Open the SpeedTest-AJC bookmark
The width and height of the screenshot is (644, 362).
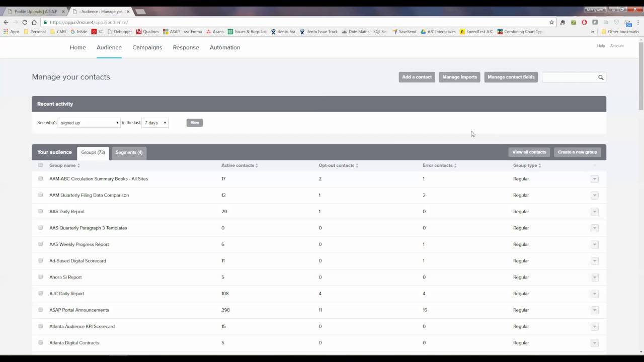tap(476, 32)
